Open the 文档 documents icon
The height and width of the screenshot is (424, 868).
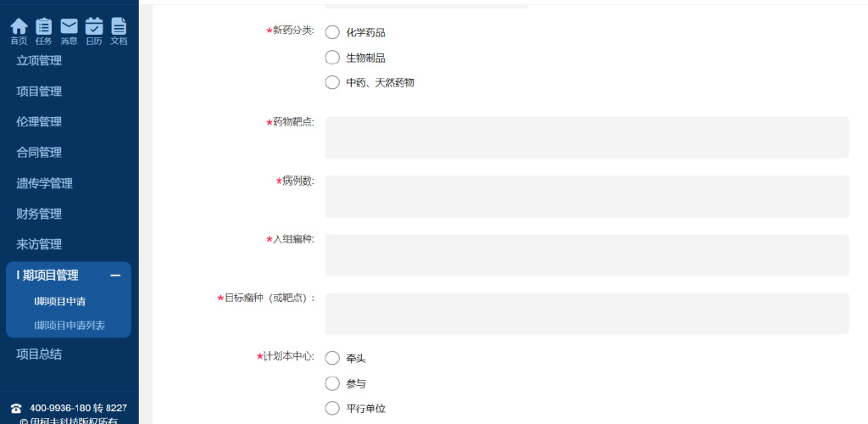point(119,27)
